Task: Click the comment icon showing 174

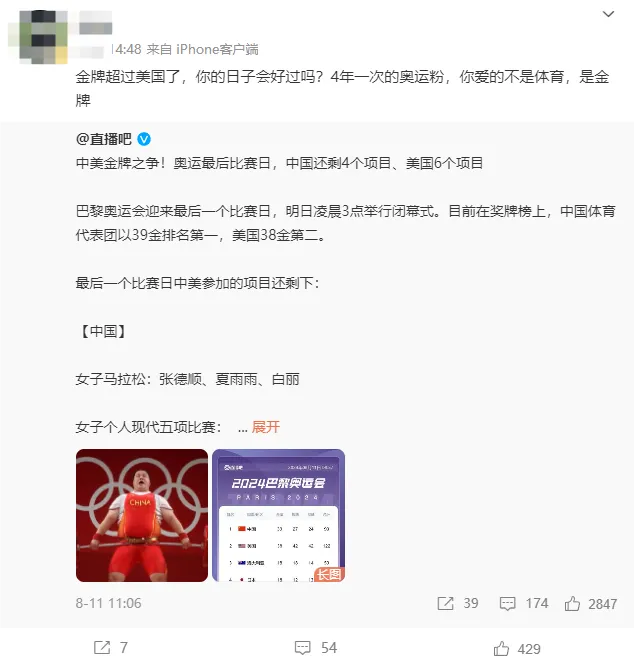Action: pyautogui.click(x=507, y=603)
